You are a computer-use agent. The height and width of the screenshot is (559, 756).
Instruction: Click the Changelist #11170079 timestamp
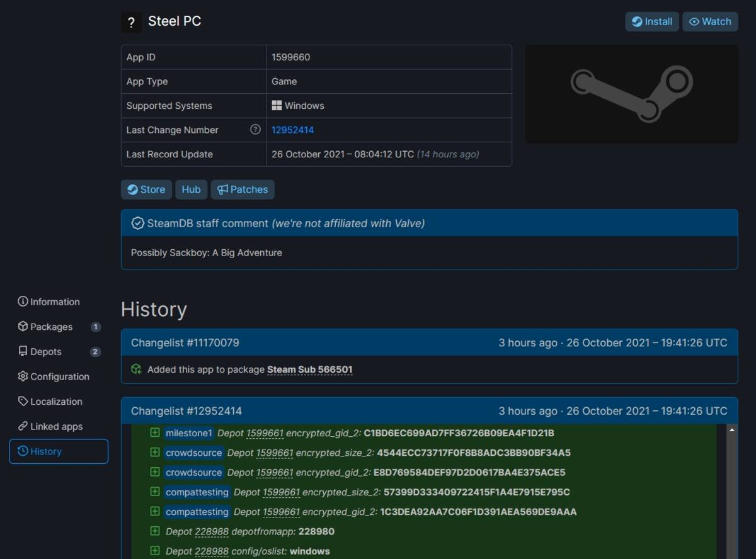tap(613, 342)
